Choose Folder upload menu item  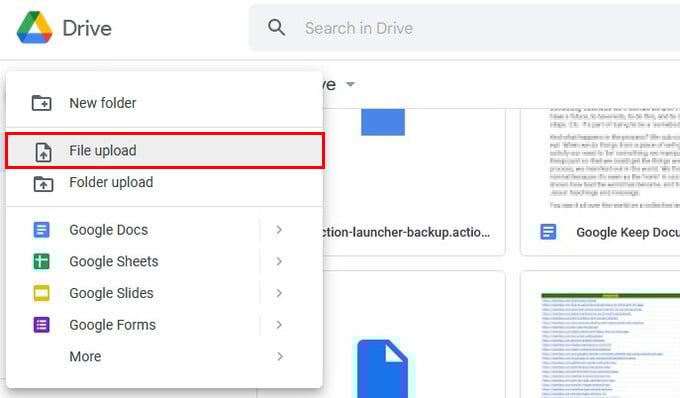point(164,183)
